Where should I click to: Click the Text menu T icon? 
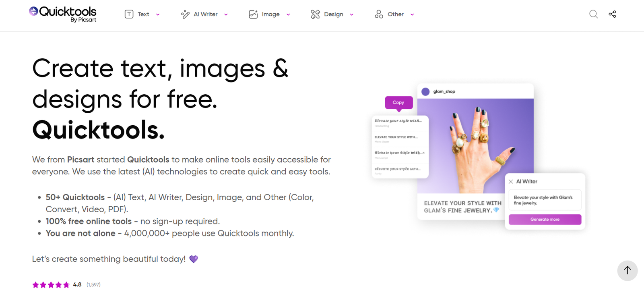[x=129, y=14]
